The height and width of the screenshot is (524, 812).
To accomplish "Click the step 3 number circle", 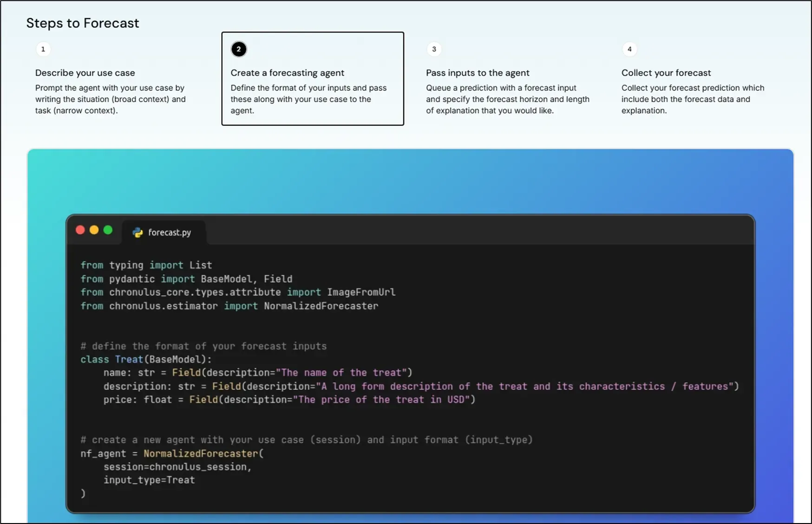I will (434, 49).
